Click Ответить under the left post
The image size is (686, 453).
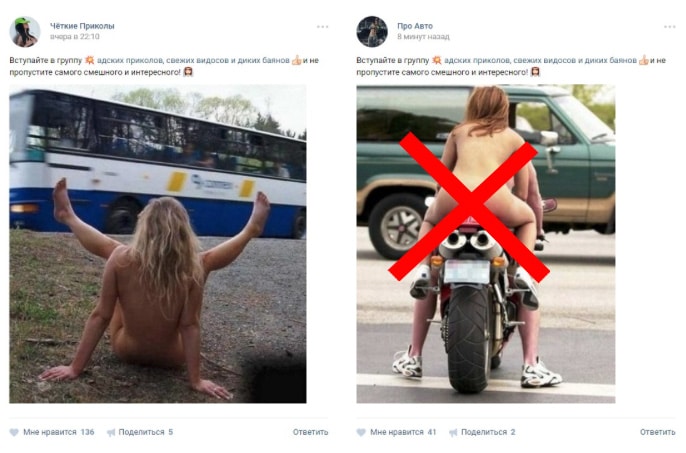coord(310,432)
